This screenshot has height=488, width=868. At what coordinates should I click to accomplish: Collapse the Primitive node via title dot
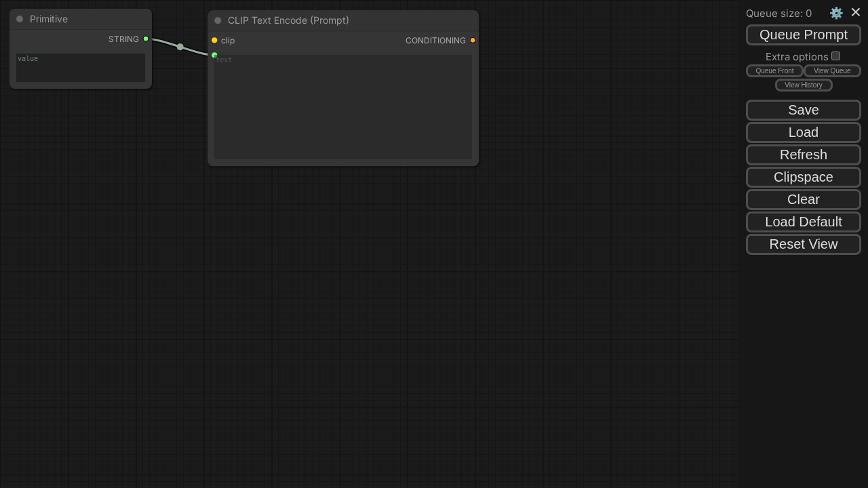click(20, 19)
